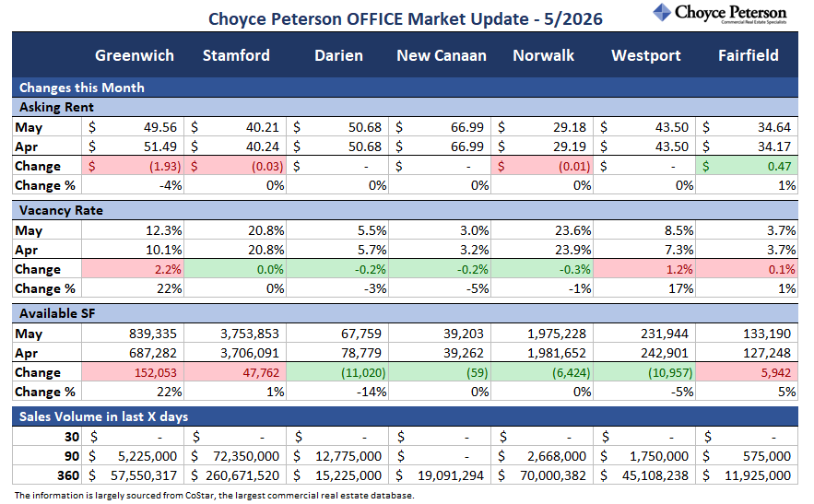Select the Darien column header
Viewport: 814px width, 504px height.
[x=338, y=55]
